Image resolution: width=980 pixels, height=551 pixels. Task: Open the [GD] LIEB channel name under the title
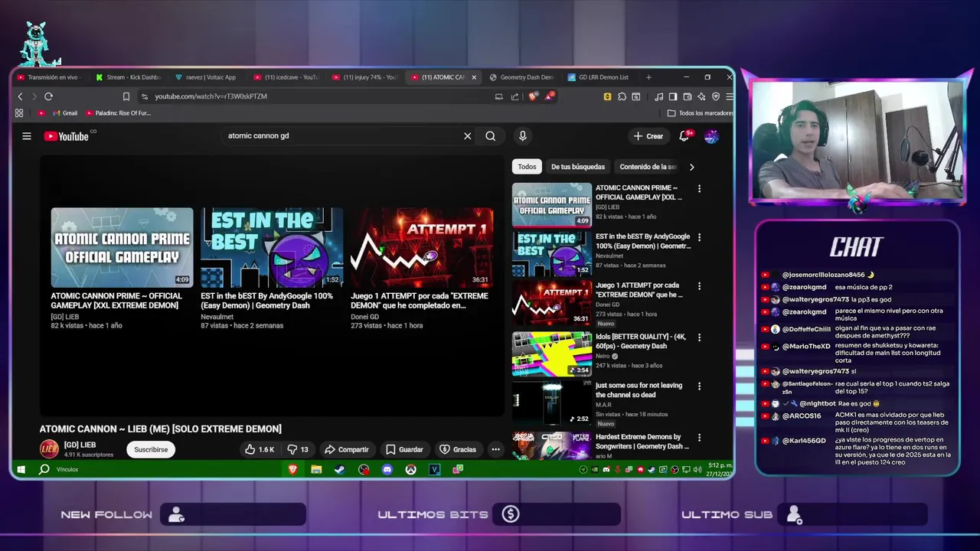pyautogui.click(x=80, y=445)
